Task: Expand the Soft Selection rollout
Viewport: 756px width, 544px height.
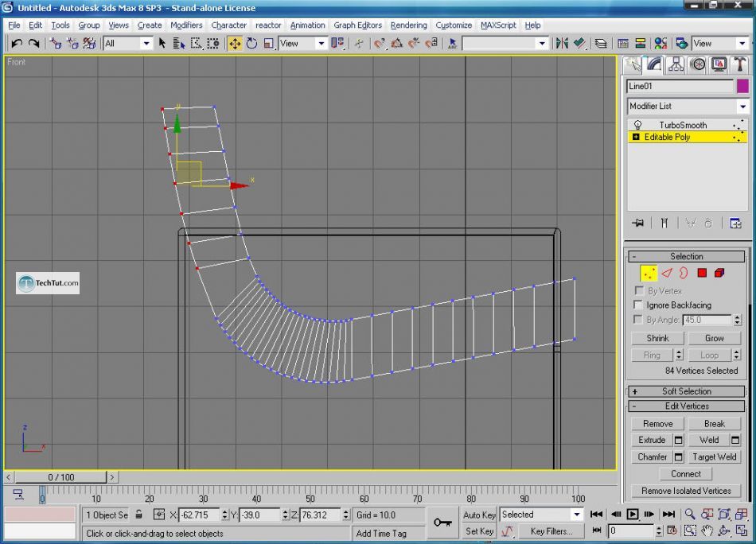Action: click(686, 391)
